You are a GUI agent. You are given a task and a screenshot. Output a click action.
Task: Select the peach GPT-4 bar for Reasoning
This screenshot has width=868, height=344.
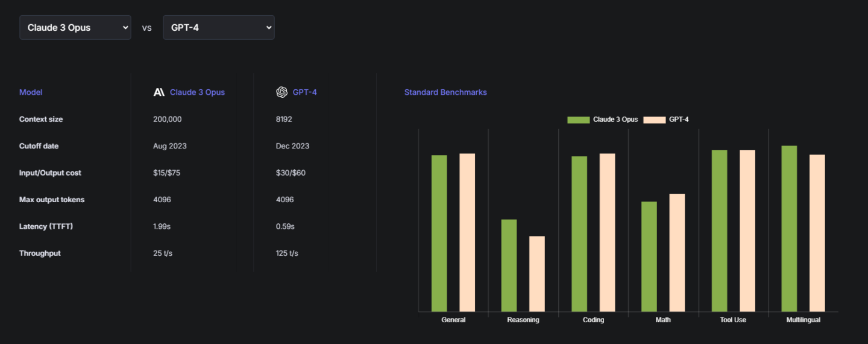tap(537, 273)
